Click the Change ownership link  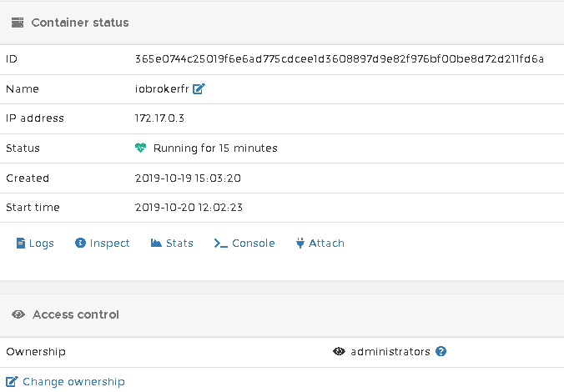(73, 382)
